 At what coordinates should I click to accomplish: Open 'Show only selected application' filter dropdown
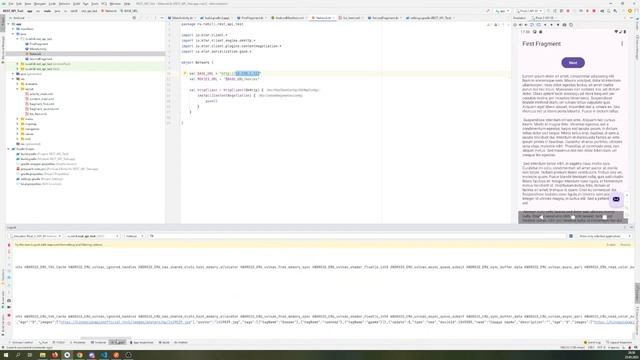click(604, 236)
